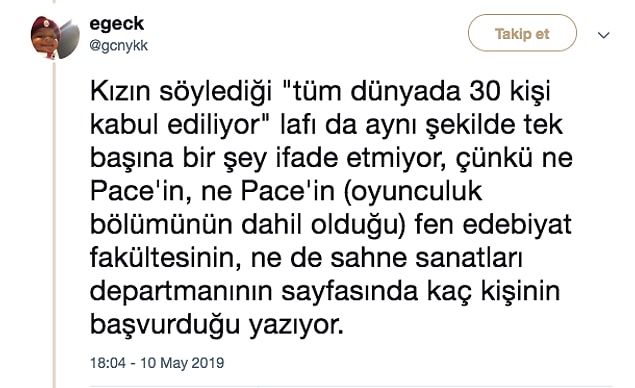635x388 pixels.
Task: Click the 10 May 2019 date
Action: point(182,362)
